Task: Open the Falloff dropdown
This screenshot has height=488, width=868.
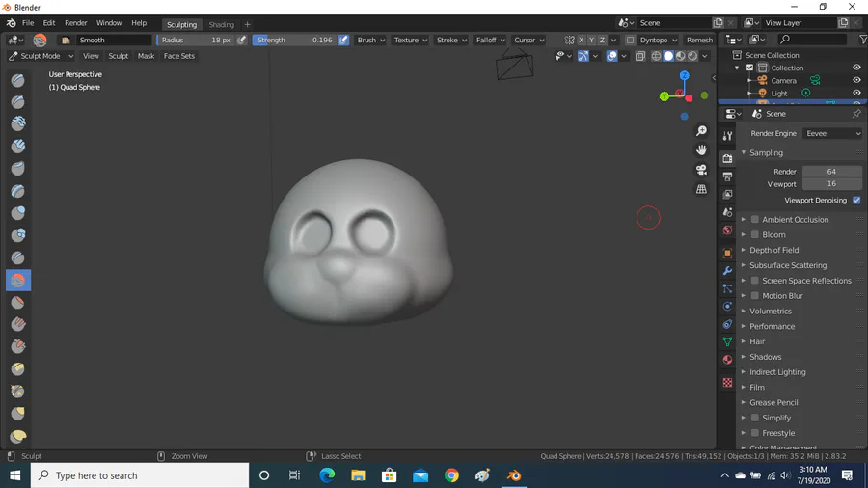Action: (491, 40)
